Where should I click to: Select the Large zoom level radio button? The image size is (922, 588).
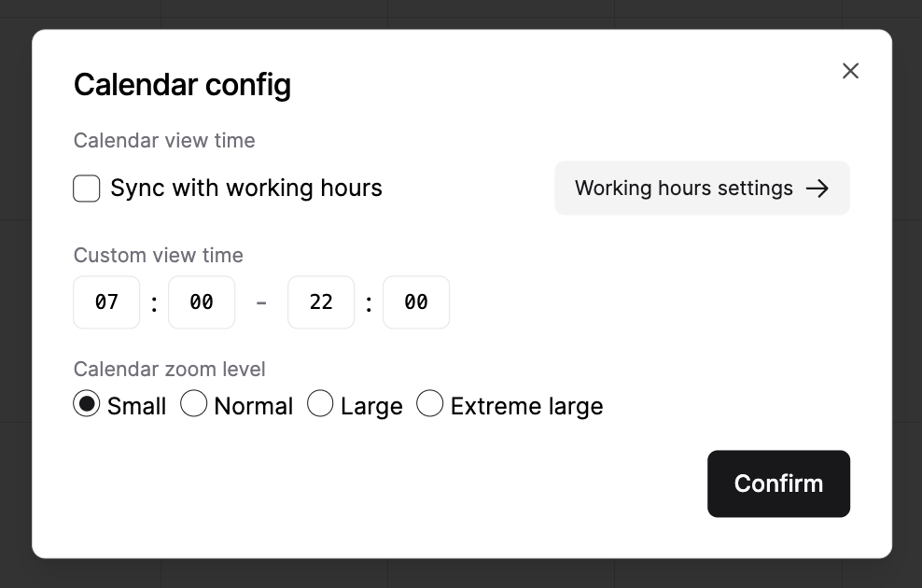[x=321, y=403]
